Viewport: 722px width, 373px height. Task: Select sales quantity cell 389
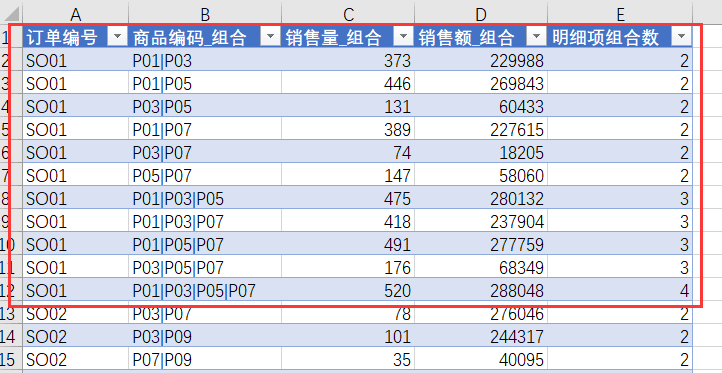tap(348, 129)
